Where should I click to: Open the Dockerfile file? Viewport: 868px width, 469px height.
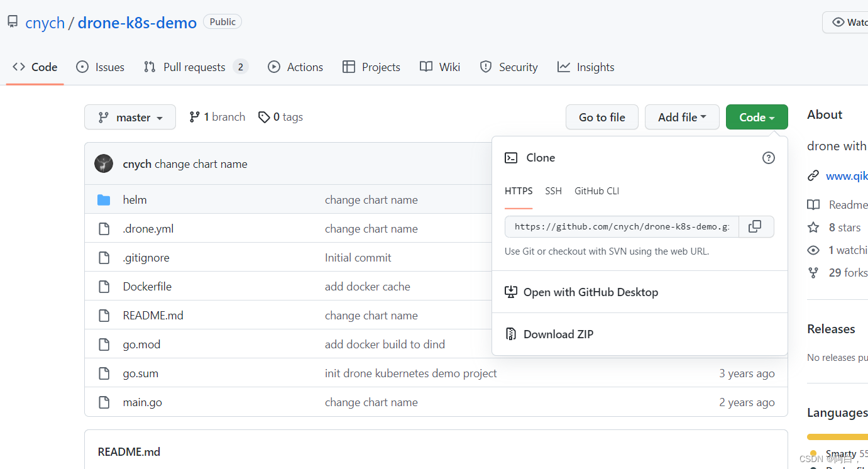click(148, 287)
